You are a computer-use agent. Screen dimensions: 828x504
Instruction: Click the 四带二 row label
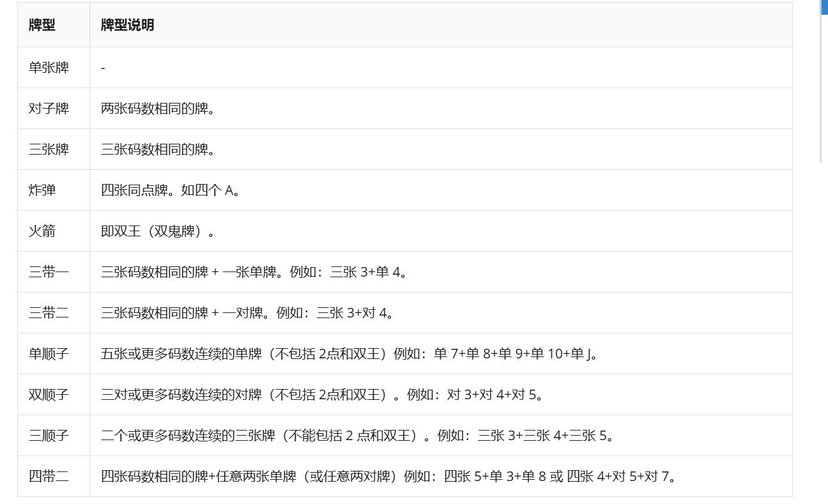point(49,477)
